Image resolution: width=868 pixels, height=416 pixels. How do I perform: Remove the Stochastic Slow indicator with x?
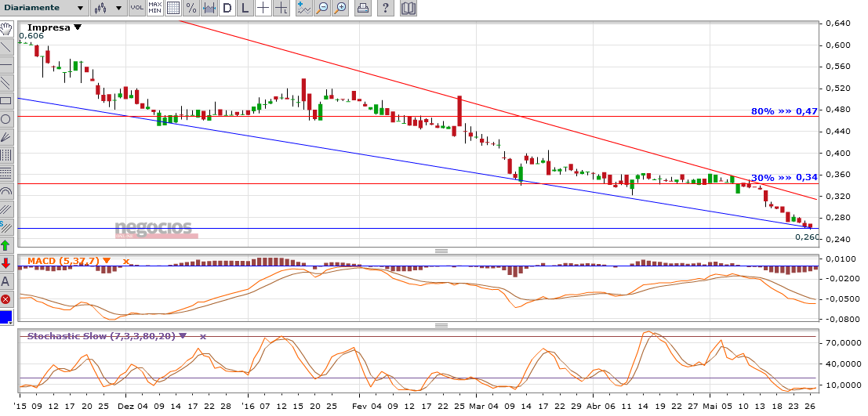pyautogui.click(x=202, y=336)
